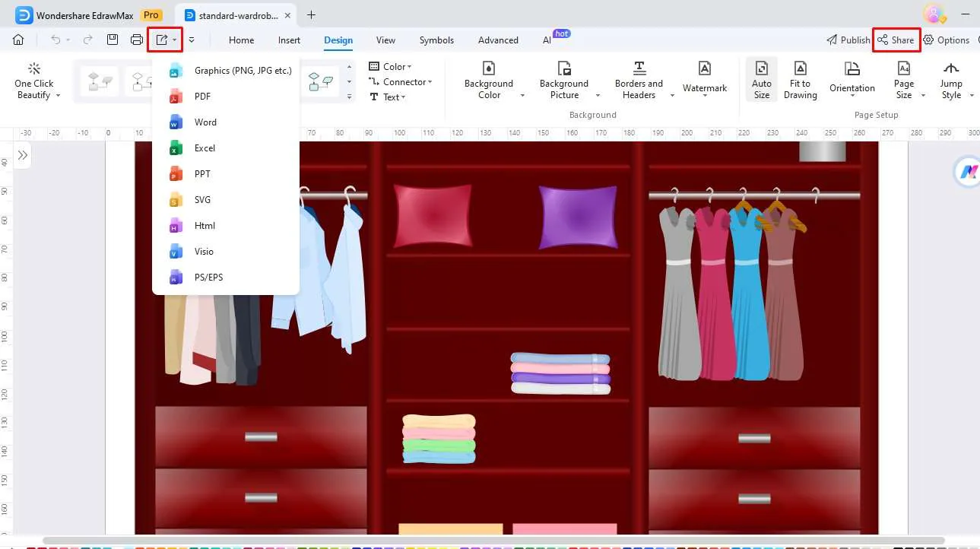Switch to the Home ribbon tab

coord(242,40)
